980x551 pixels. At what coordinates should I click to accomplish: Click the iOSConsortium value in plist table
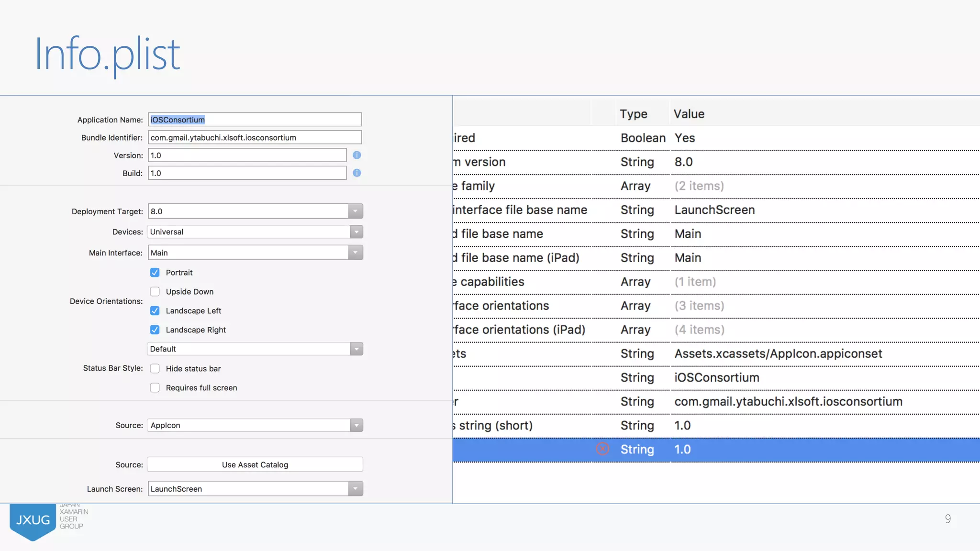(717, 378)
